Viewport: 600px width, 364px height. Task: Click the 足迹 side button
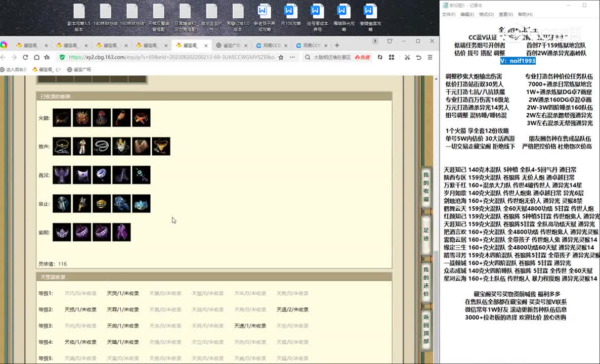coord(426,234)
